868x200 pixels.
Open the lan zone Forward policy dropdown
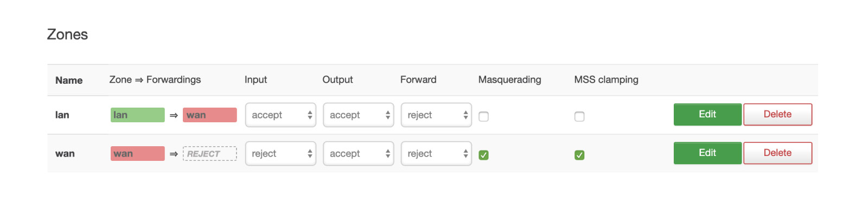[436, 115]
